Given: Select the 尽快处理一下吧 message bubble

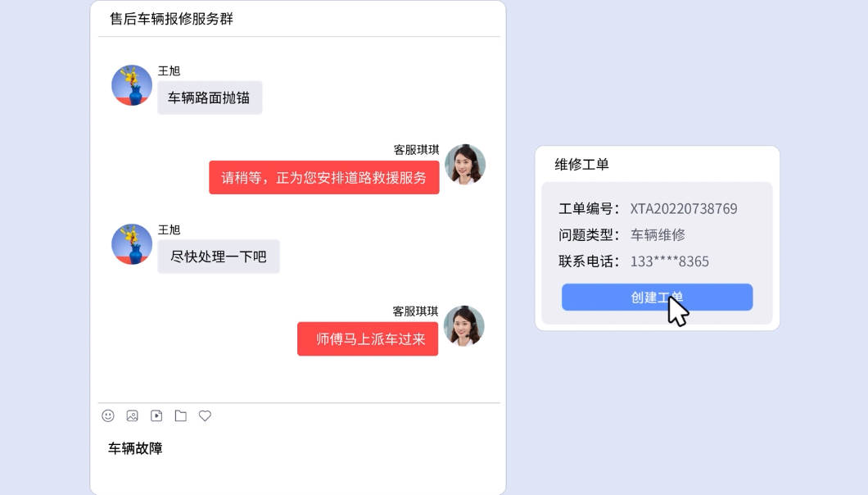Looking at the screenshot, I should click(219, 257).
